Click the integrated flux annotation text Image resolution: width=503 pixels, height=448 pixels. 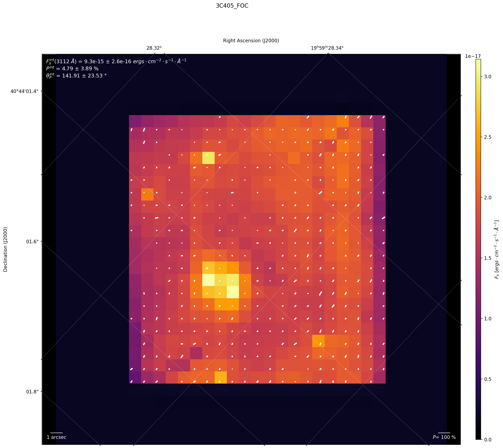(x=116, y=61)
